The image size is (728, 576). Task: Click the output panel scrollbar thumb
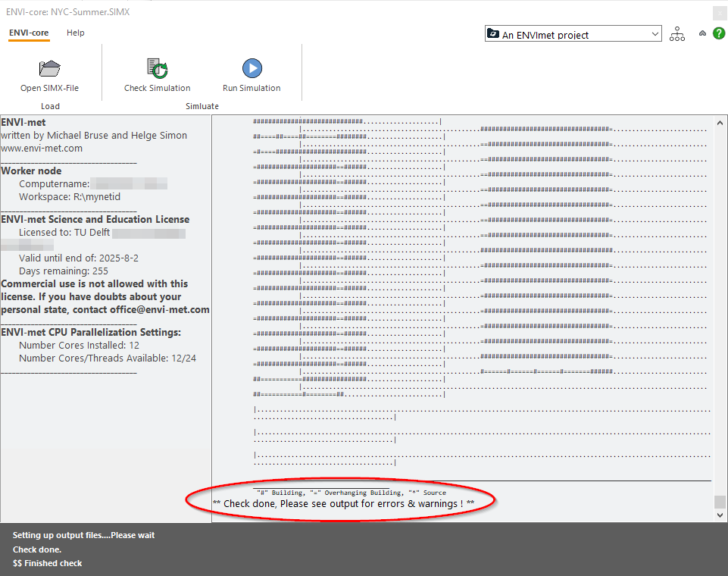click(x=720, y=502)
